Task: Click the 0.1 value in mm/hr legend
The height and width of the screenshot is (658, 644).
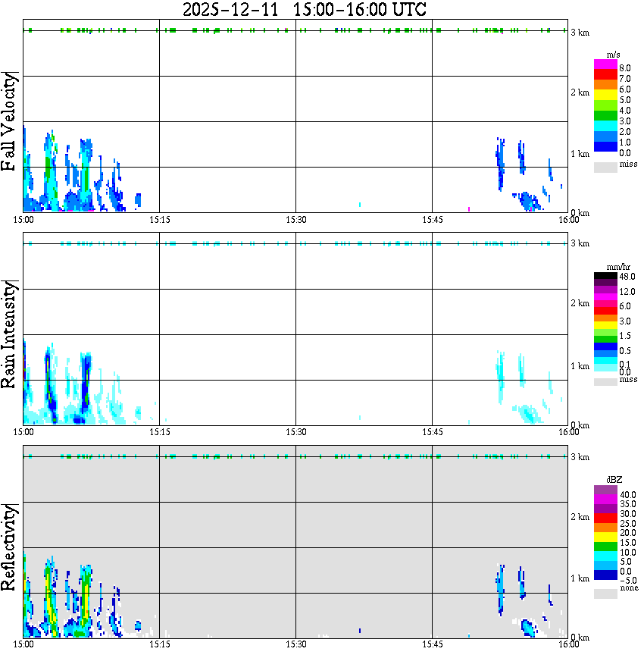Action: 625,365
